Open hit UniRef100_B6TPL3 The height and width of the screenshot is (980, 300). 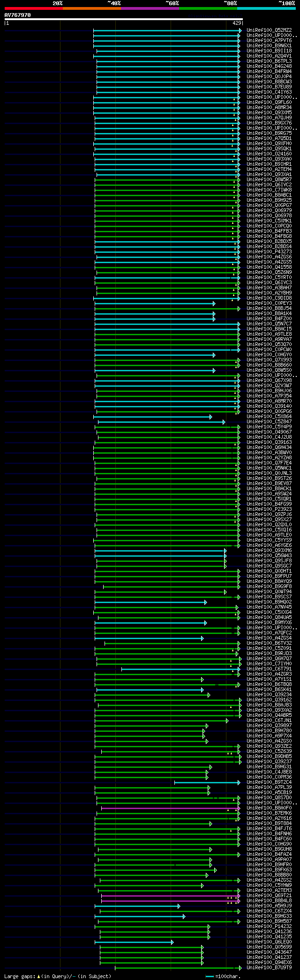click(x=269, y=61)
